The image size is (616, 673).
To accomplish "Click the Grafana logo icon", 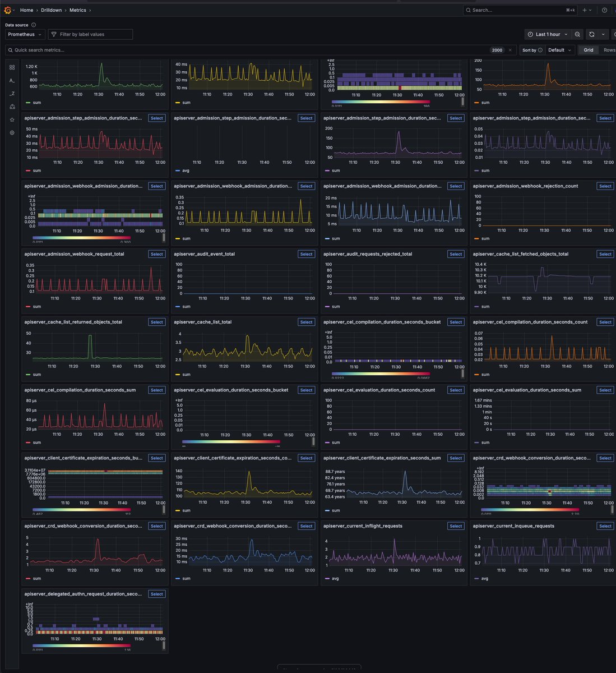I will click(8, 10).
